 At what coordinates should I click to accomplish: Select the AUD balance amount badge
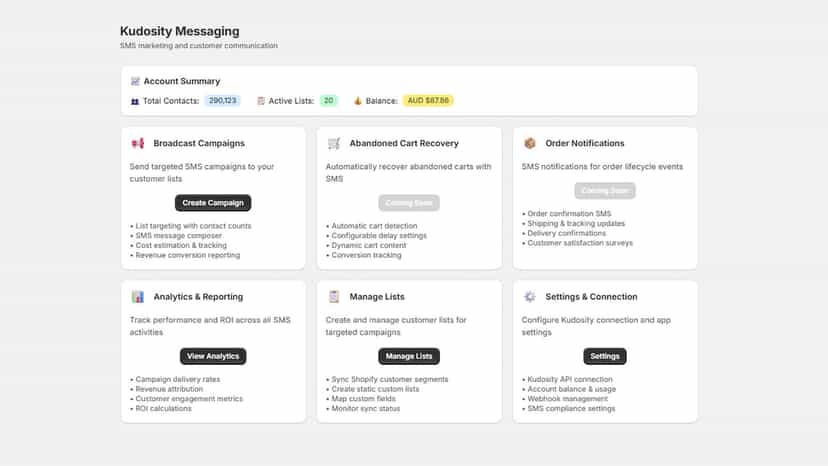tap(428, 100)
